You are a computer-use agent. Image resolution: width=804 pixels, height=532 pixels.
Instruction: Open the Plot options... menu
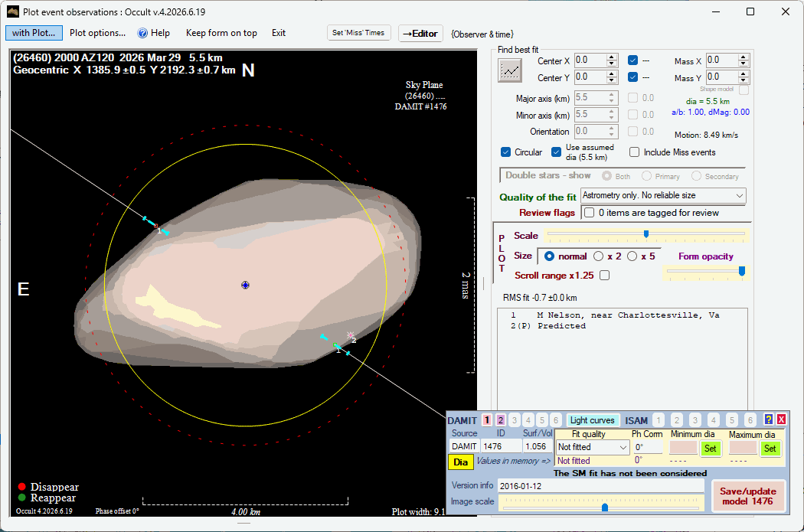[97, 33]
